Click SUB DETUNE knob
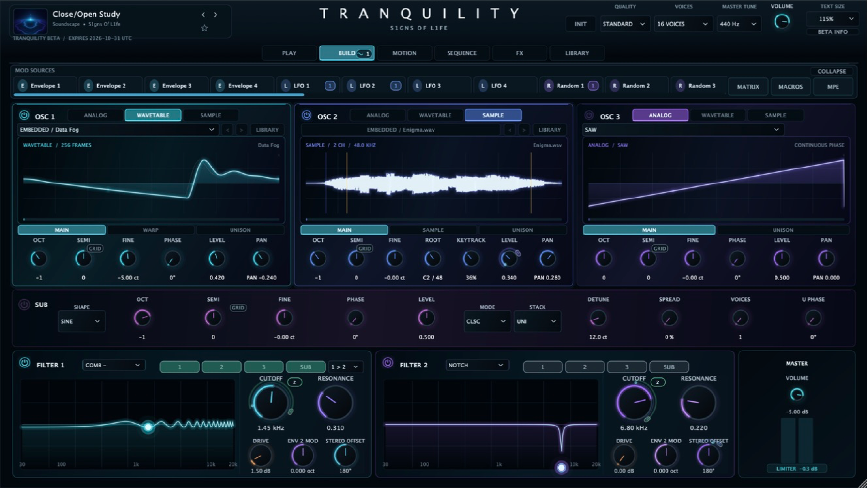 [598, 318]
